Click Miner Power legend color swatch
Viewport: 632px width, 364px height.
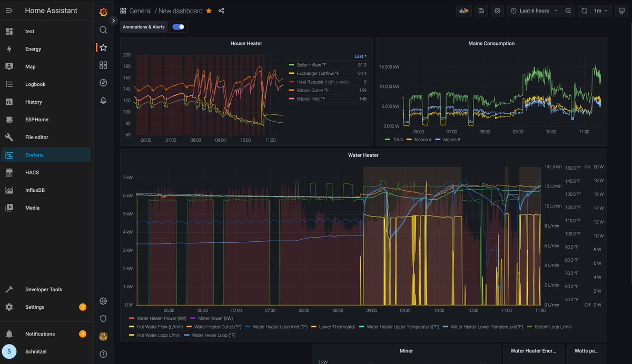193,318
